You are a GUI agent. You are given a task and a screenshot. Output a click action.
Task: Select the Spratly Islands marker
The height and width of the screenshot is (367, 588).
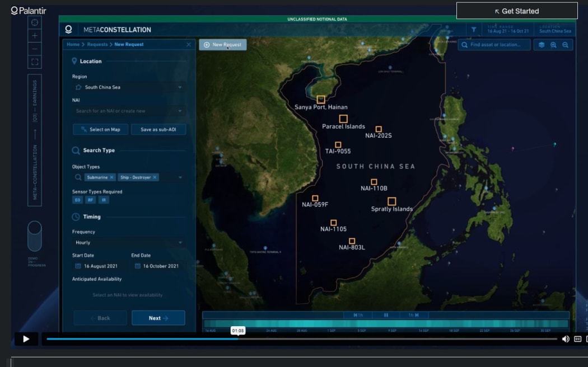391,201
